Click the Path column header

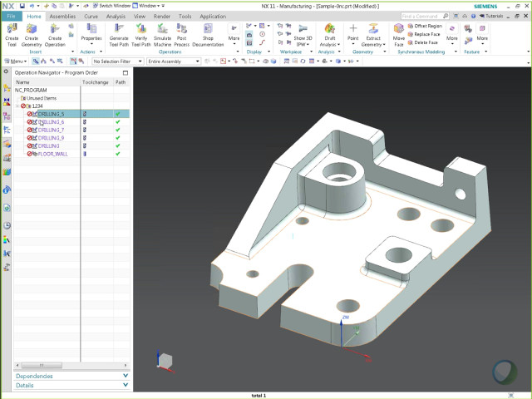121,82
